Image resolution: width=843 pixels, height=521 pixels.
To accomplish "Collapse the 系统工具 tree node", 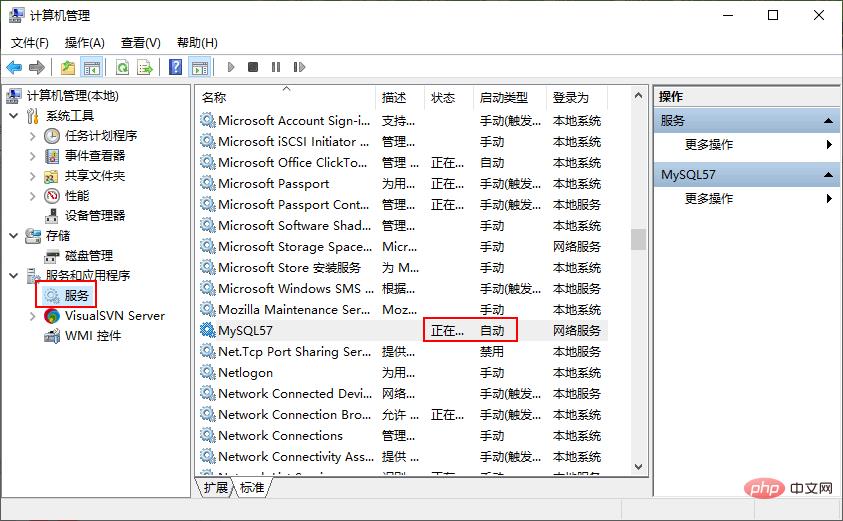I will pyautogui.click(x=14, y=116).
